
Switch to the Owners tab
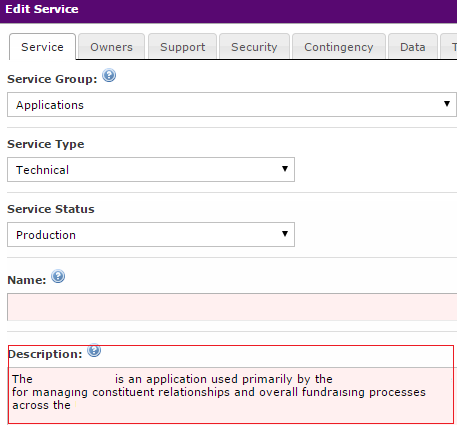[x=111, y=47]
